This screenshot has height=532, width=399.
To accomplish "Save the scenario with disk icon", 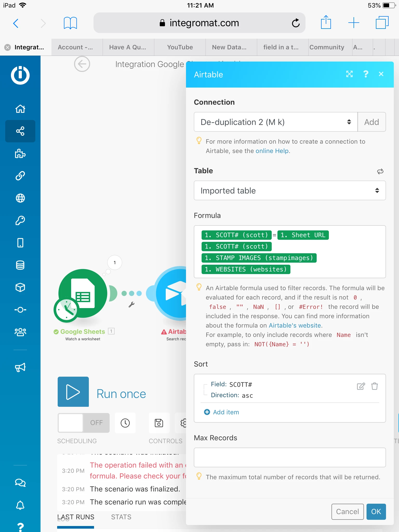I will tap(159, 423).
